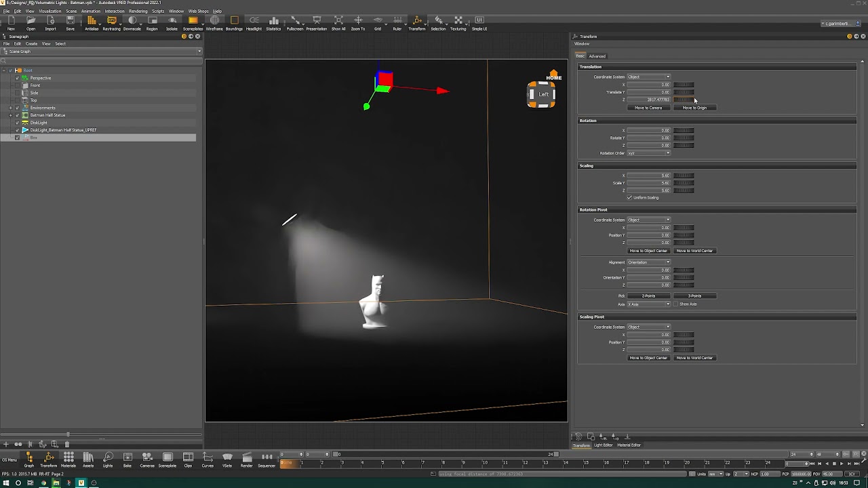Toggle the Grid toolbar icon
The height and width of the screenshot is (488, 868).
click(x=378, y=23)
